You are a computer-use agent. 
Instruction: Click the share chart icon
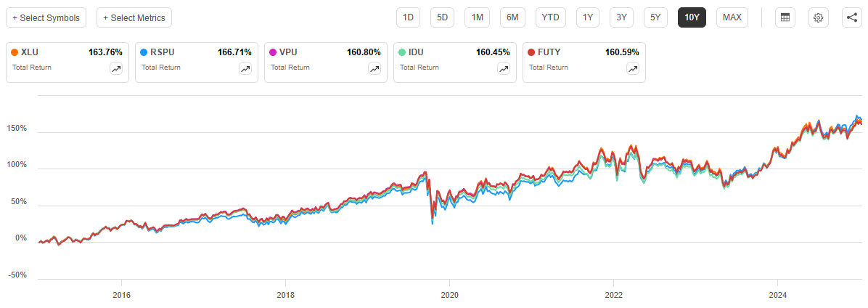[x=852, y=17]
